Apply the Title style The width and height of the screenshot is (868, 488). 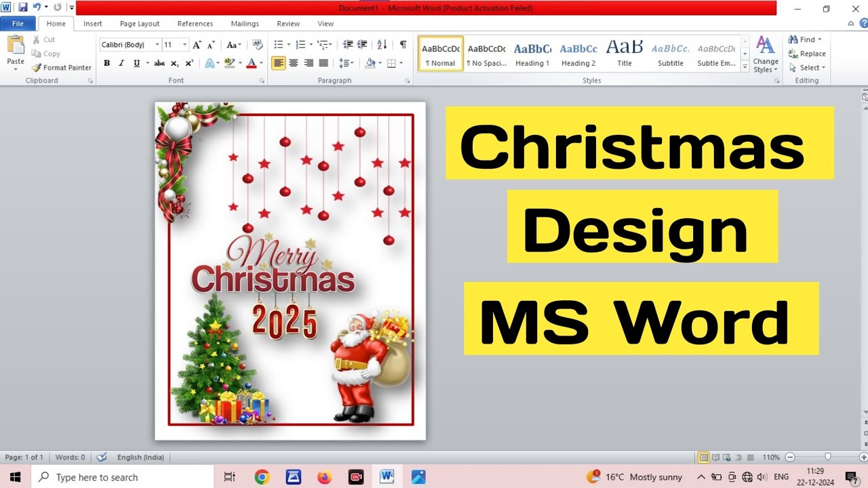pos(625,54)
